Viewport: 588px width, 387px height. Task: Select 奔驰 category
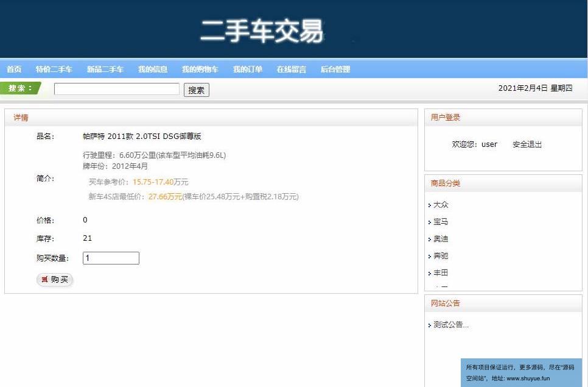point(441,255)
